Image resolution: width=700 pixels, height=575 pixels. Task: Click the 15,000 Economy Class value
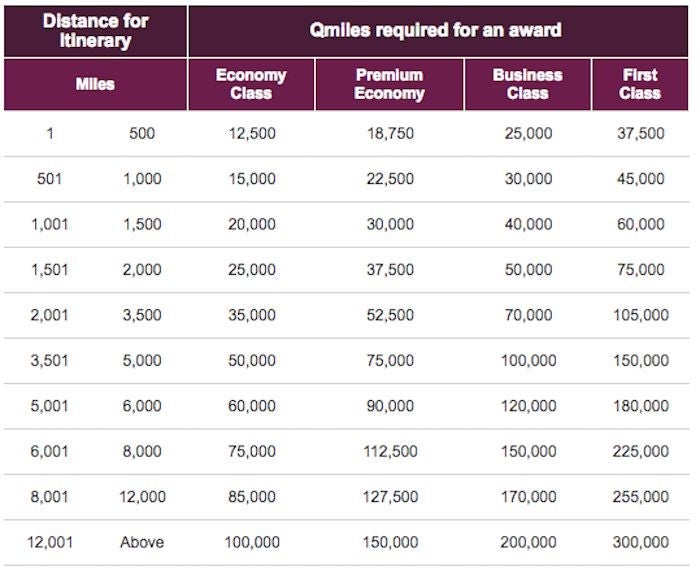pyautogui.click(x=252, y=179)
